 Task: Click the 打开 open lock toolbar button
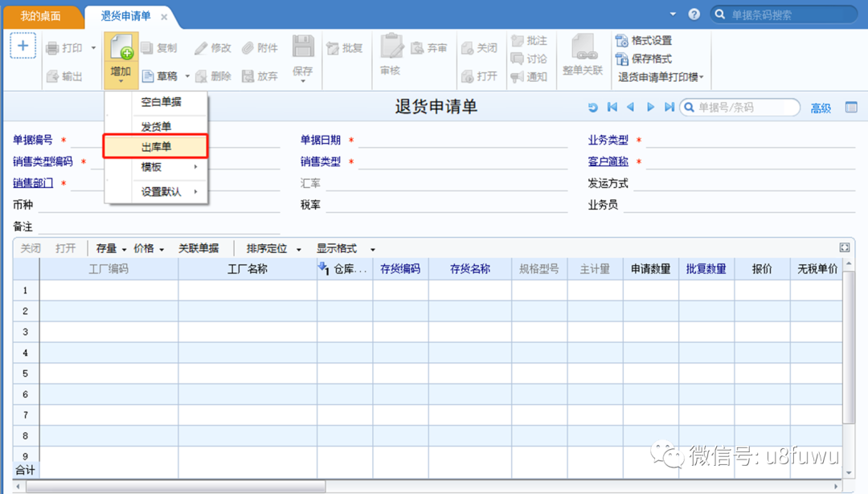(479, 76)
